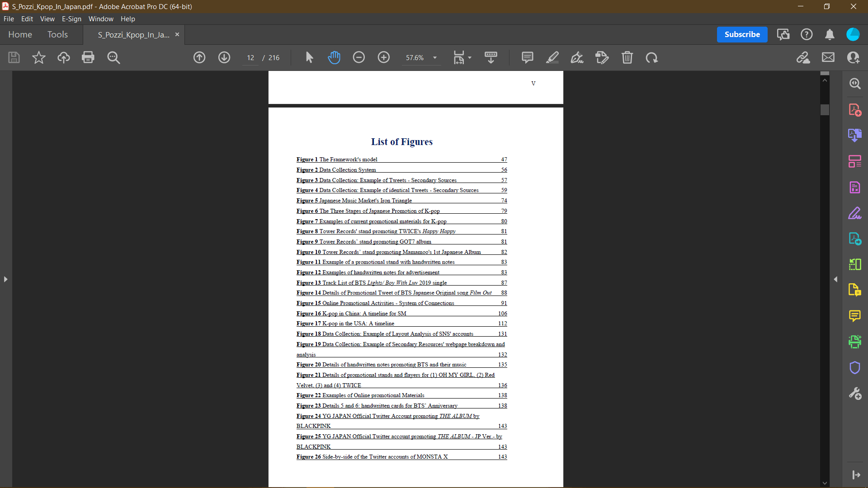Switch to the Tools tab
The width and height of the screenshot is (868, 488).
(x=57, y=34)
